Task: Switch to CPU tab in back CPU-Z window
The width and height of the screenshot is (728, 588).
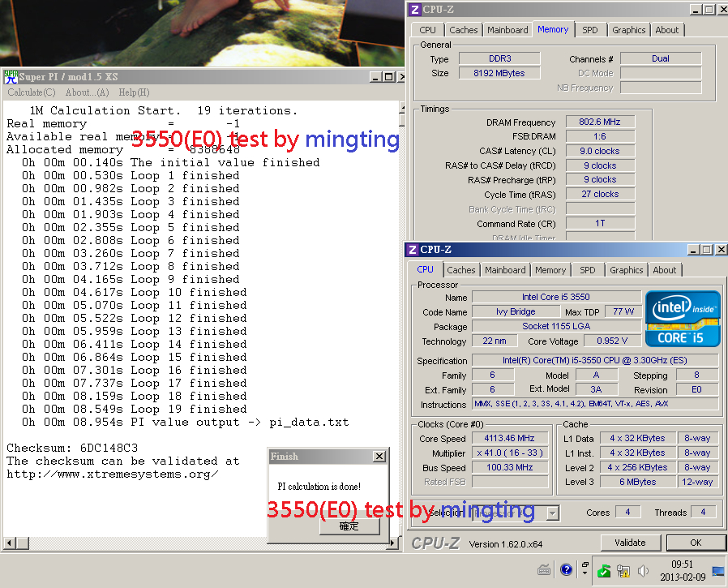Action: pos(427,30)
